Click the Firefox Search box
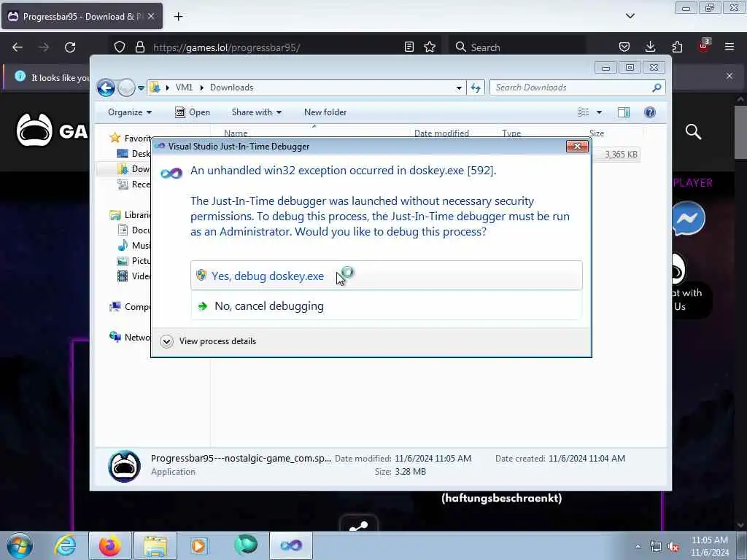The width and height of the screenshot is (747, 560). coord(516,47)
